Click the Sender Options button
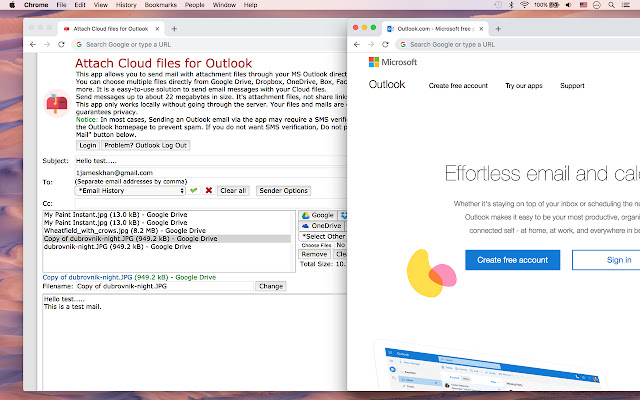Screen dimensions: 640x400 click(283, 191)
